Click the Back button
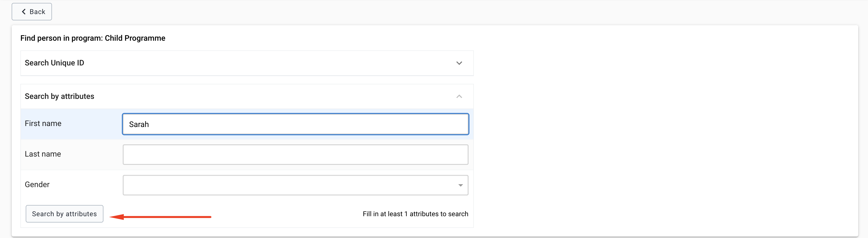 pyautogui.click(x=32, y=12)
